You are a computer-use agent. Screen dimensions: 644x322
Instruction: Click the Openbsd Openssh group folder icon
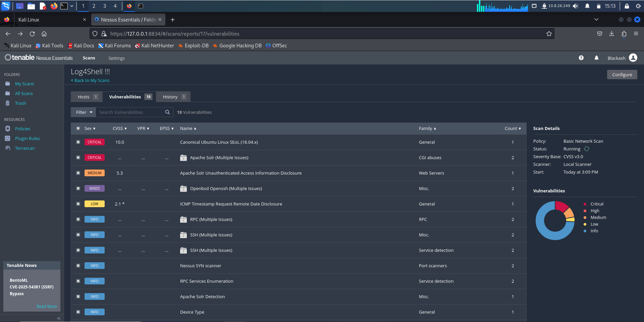183,189
